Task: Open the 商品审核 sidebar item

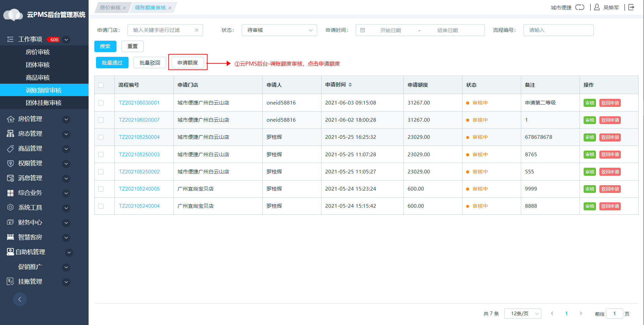Action: 44,77
